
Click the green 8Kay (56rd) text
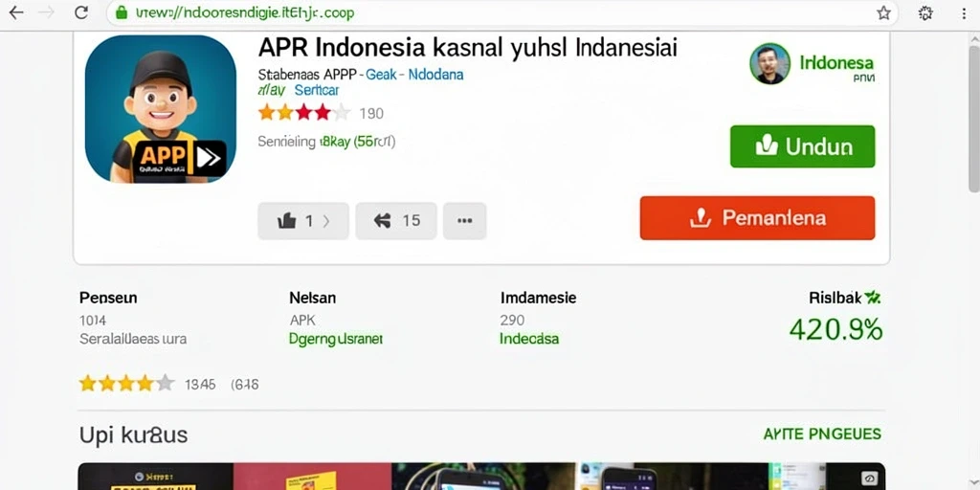(x=357, y=142)
